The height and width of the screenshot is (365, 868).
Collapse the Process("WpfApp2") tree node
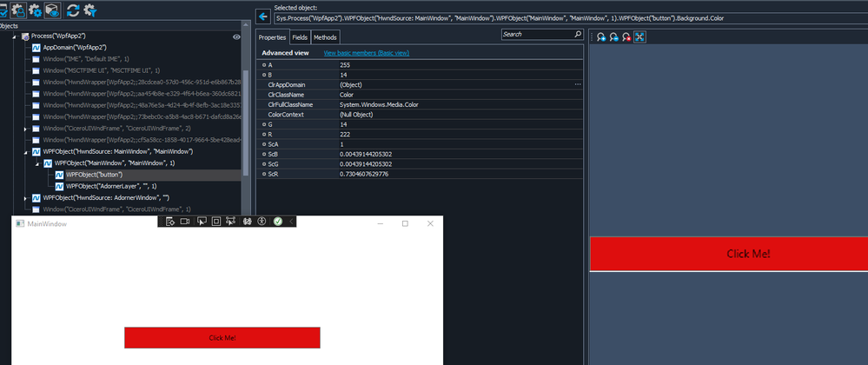click(x=16, y=37)
